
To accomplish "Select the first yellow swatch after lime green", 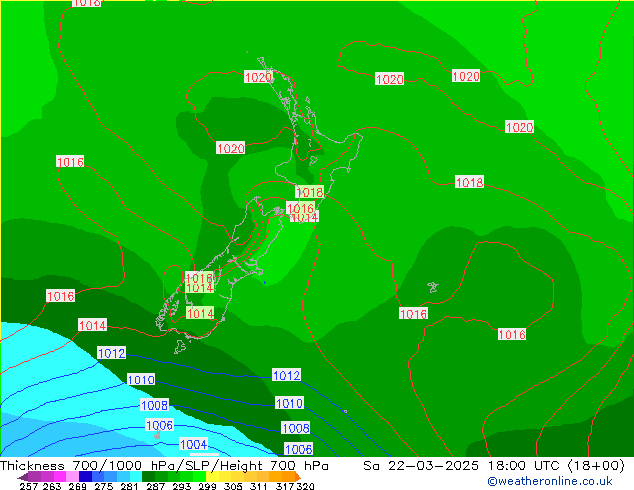I will click(212, 476).
